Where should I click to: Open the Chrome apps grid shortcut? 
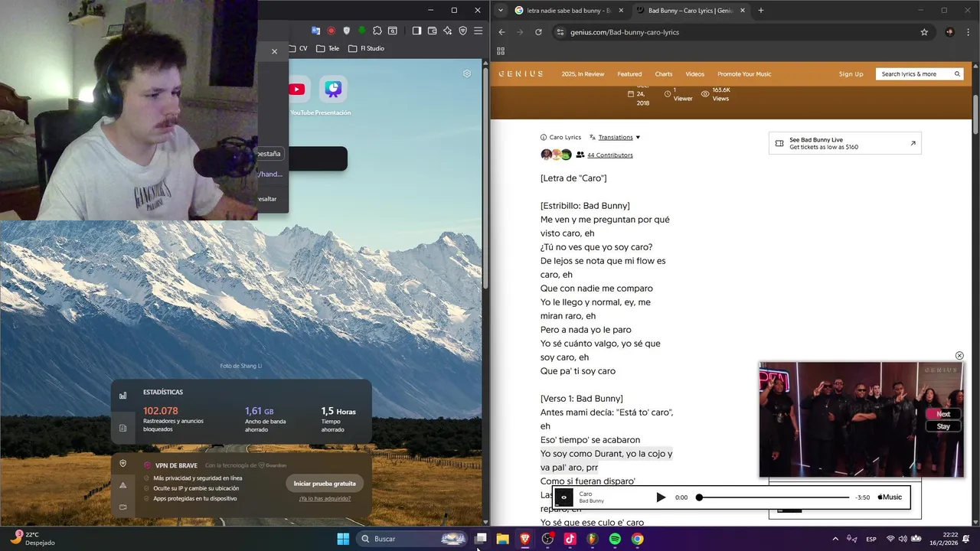click(501, 51)
